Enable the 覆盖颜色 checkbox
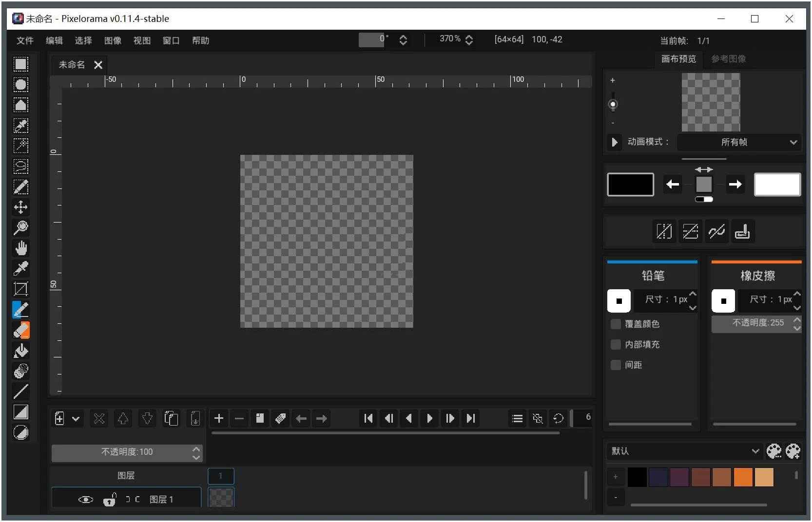The width and height of the screenshot is (812, 522). pos(616,324)
